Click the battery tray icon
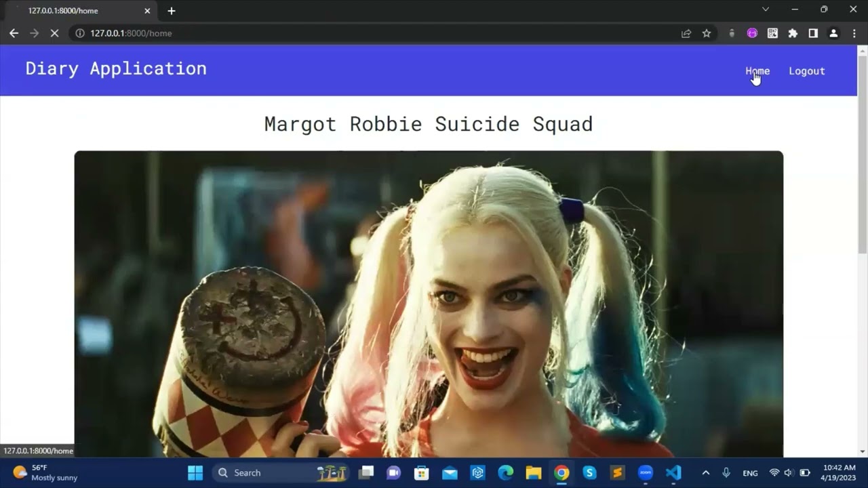The height and width of the screenshot is (488, 868). click(805, 472)
